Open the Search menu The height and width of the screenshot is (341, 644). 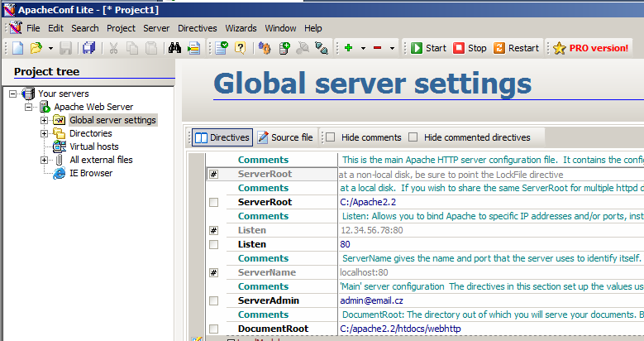click(85, 28)
